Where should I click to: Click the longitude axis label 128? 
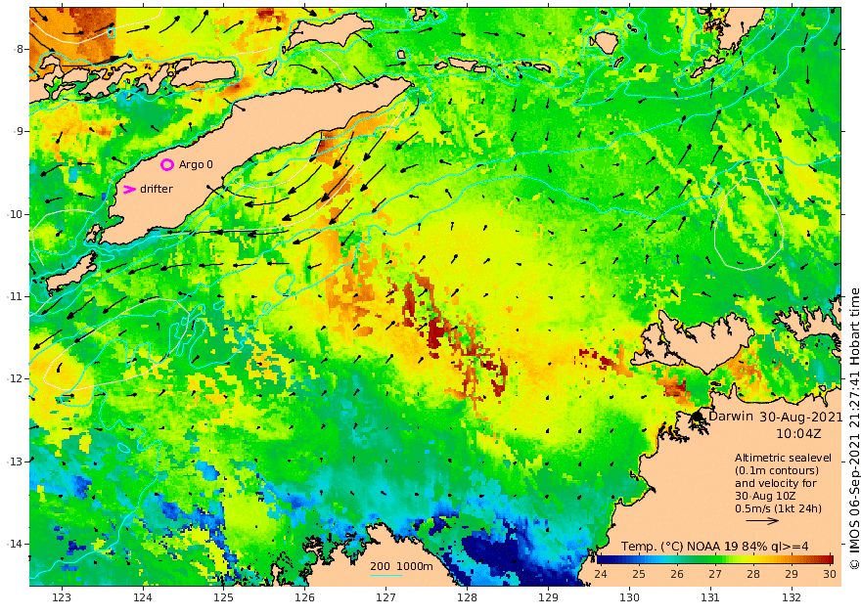(x=467, y=597)
